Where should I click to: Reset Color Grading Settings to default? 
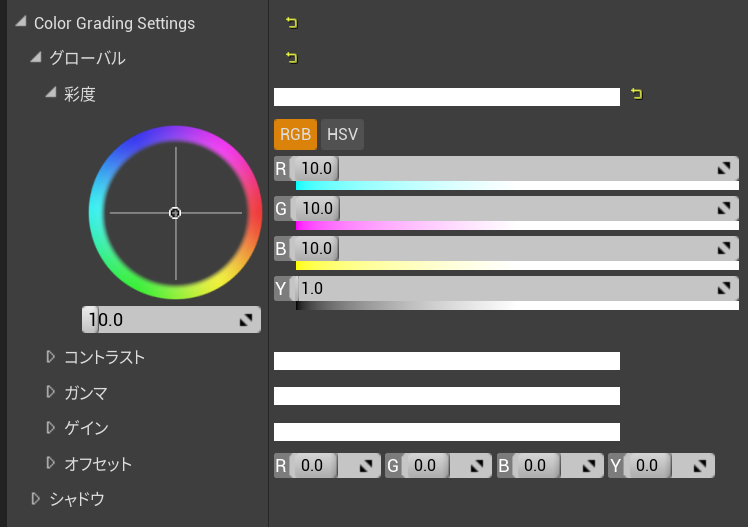pyautogui.click(x=291, y=23)
